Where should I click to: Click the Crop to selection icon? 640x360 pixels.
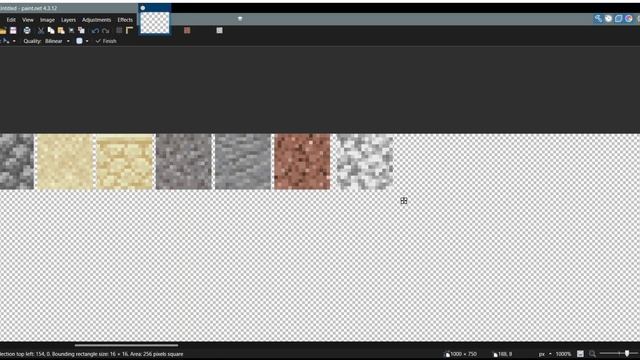click(71, 30)
